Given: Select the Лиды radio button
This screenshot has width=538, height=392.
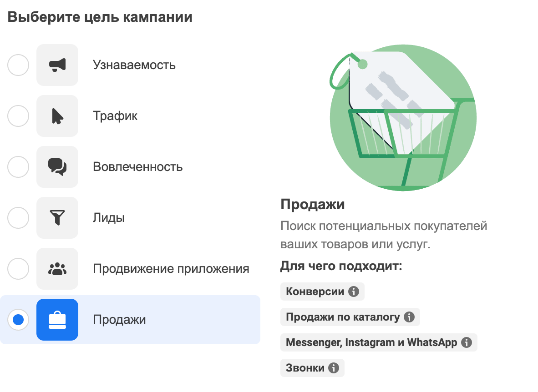Looking at the screenshot, I should (x=18, y=218).
